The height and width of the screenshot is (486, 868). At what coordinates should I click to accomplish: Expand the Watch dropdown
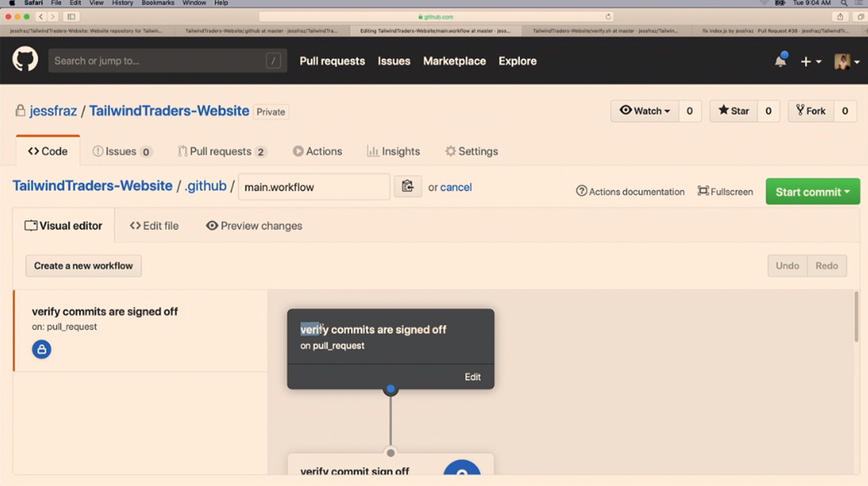tap(644, 111)
